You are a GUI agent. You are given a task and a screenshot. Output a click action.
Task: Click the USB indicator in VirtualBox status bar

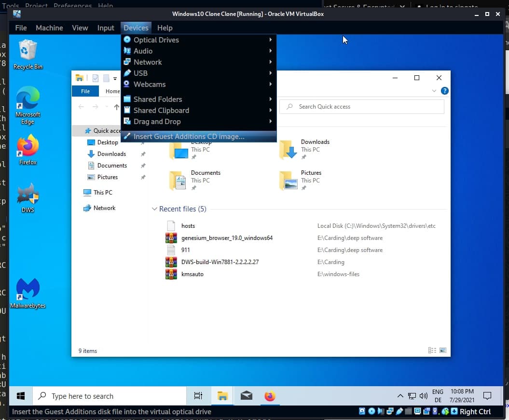tap(399, 411)
